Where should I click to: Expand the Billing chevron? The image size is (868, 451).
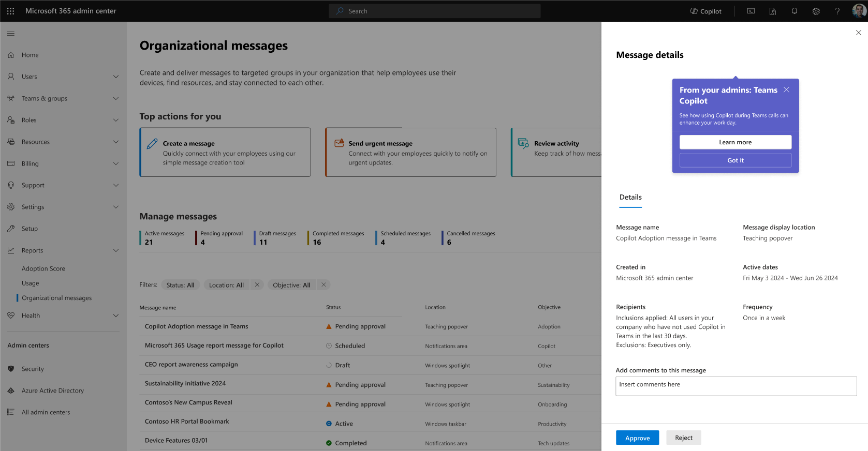pos(116,163)
